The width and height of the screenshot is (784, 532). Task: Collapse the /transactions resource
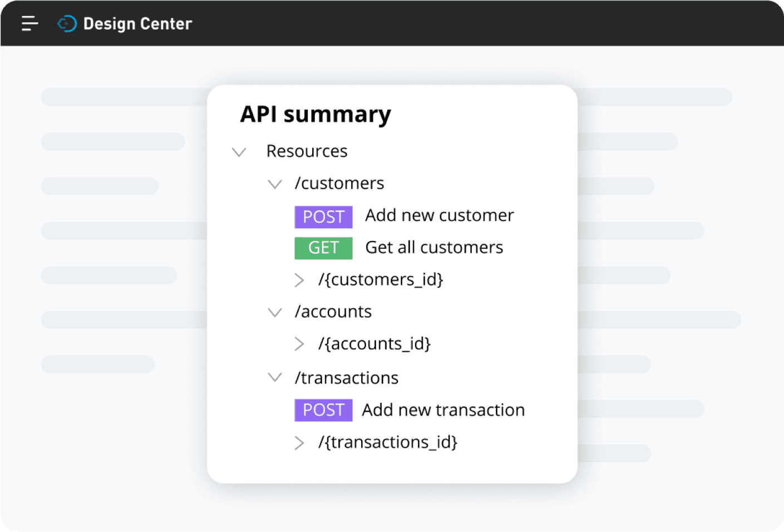pos(275,377)
